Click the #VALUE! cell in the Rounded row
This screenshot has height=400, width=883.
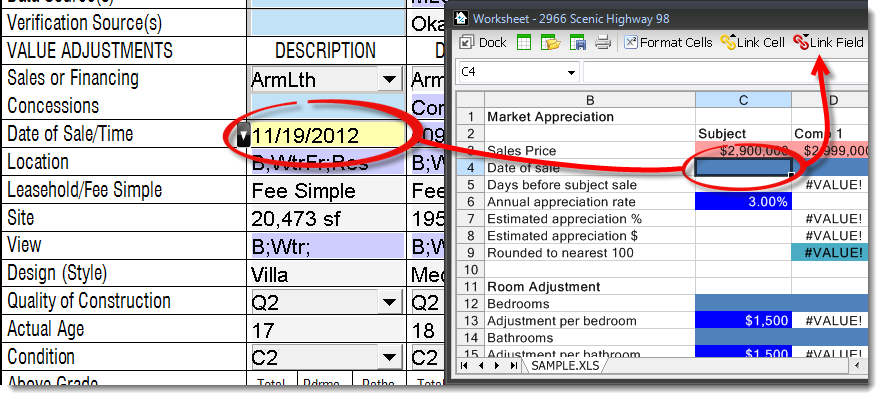coord(830,253)
